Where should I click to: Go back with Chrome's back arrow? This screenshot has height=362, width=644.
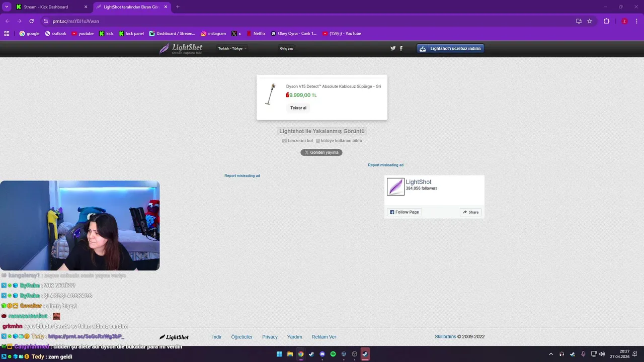7,21
